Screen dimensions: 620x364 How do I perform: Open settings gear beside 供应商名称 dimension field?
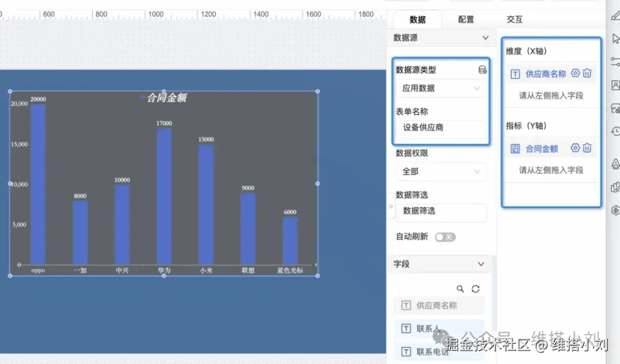click(x=575, y=73)
